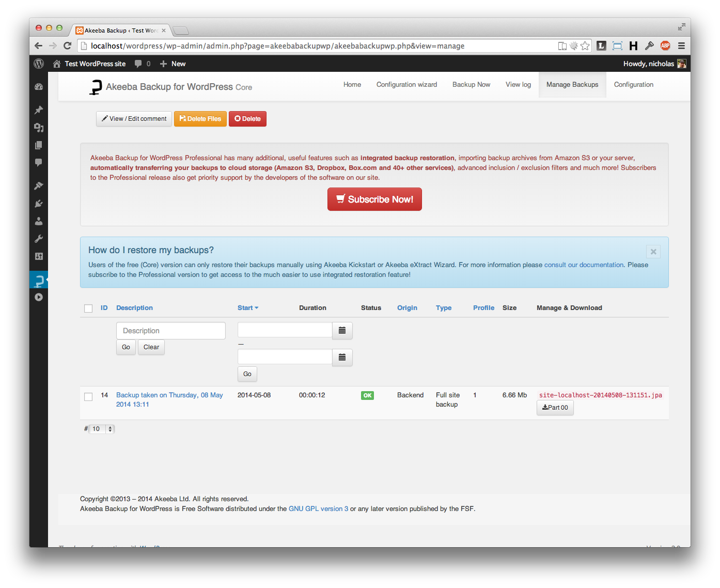Click the Subscribe Now! button
Screen dimensions: 720x588
[374, 199]
